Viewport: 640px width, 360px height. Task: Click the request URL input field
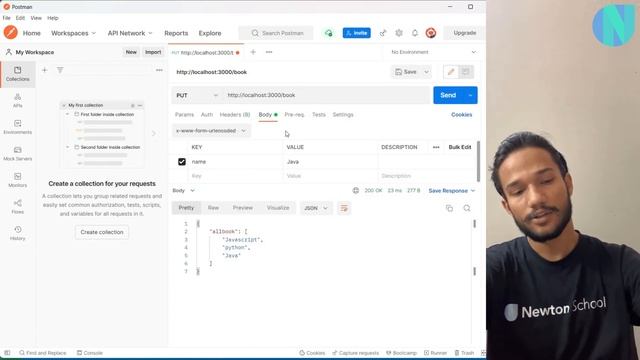(x=327, y=96)
